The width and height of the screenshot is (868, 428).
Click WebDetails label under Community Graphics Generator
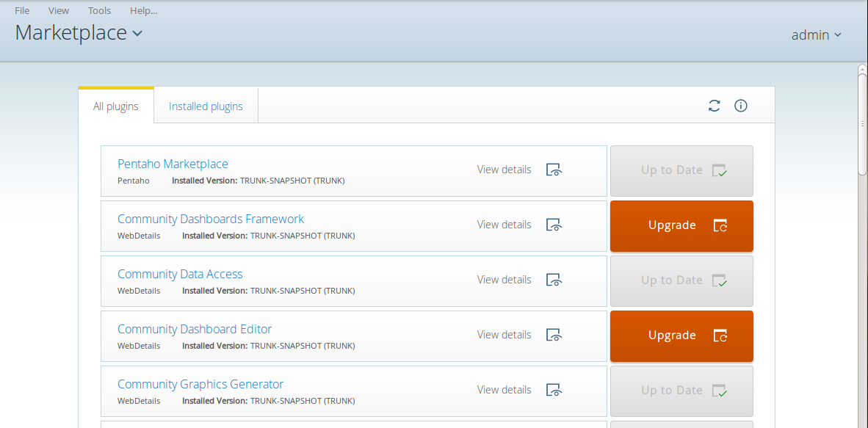point(139,401)
